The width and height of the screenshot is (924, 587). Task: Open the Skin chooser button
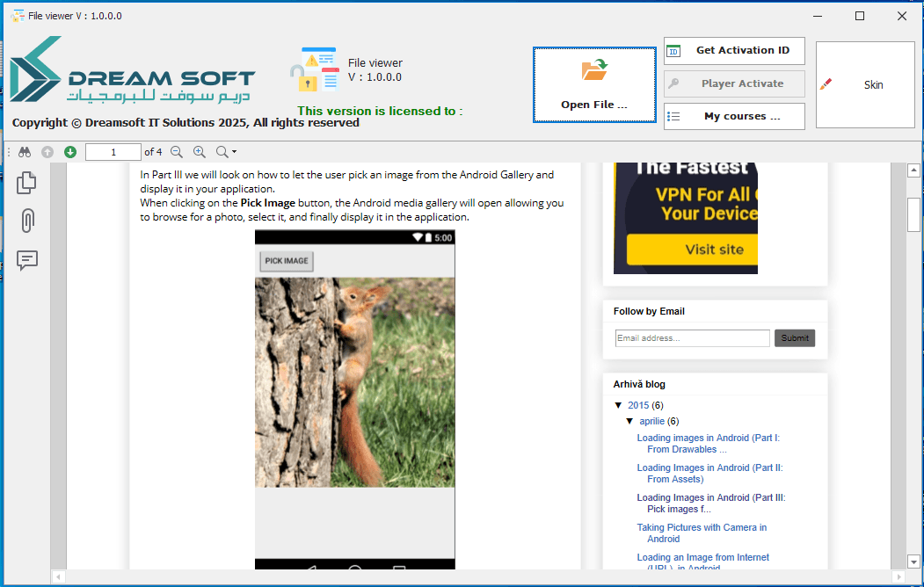(865, 84)
